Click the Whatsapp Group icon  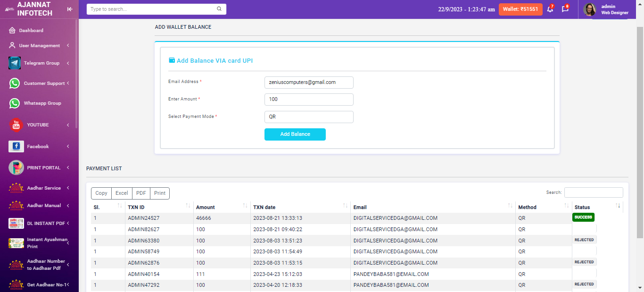(x=15, y=103)
